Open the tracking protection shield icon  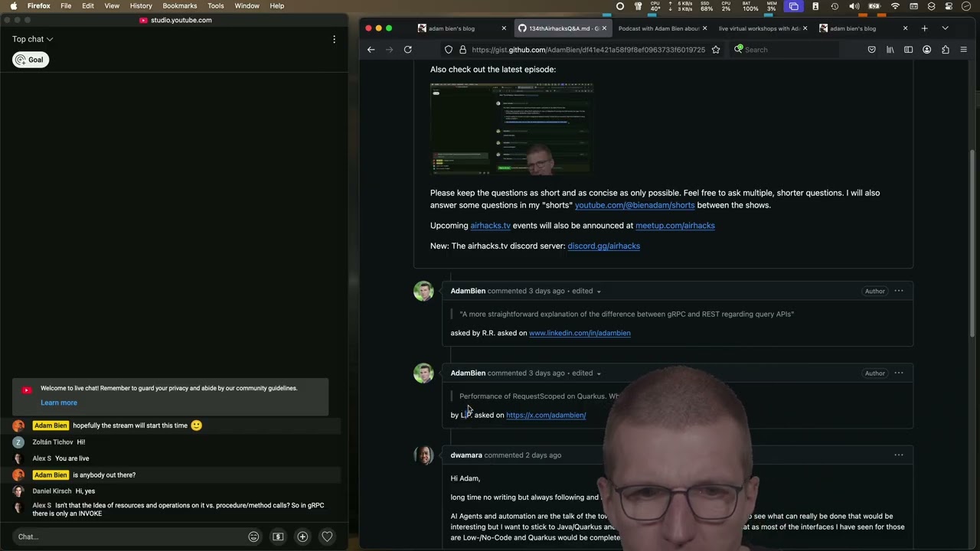(x=449, y=50)
